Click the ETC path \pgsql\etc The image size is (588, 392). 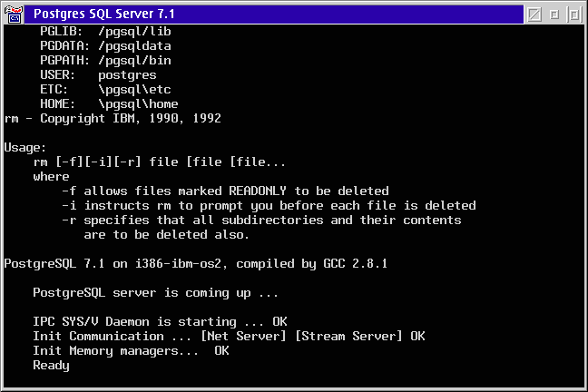coord(134,90)
